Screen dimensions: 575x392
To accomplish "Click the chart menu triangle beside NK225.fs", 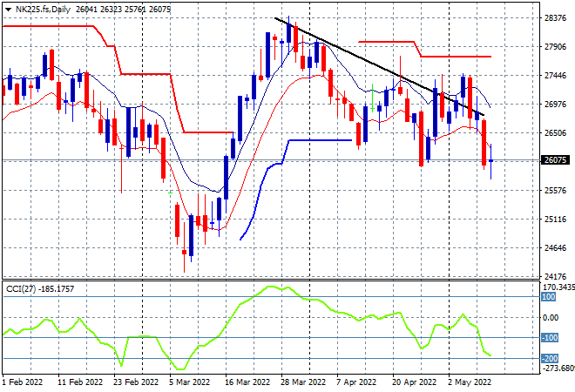I will pyautogui.click(x=8, y=10).
